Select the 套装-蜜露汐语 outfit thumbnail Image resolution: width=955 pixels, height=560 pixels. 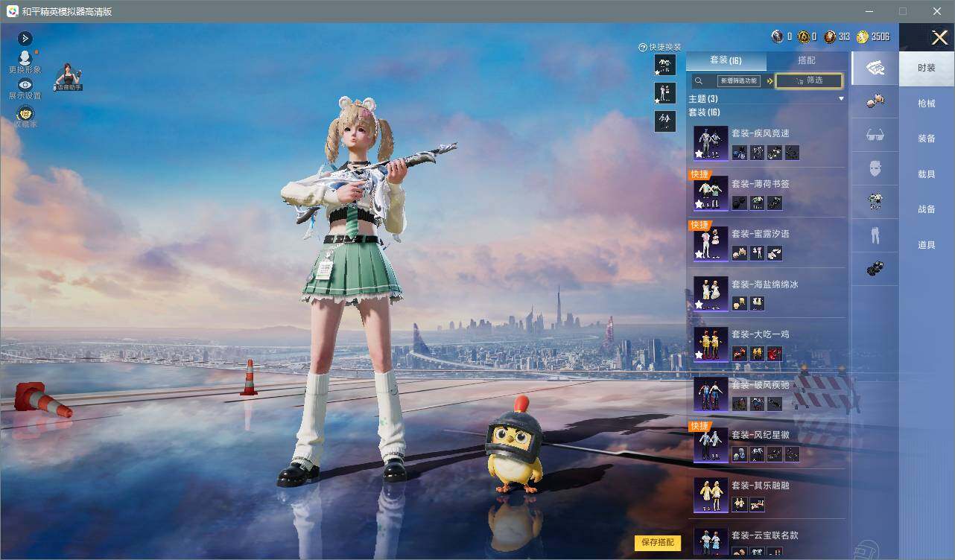click(711, 244)
